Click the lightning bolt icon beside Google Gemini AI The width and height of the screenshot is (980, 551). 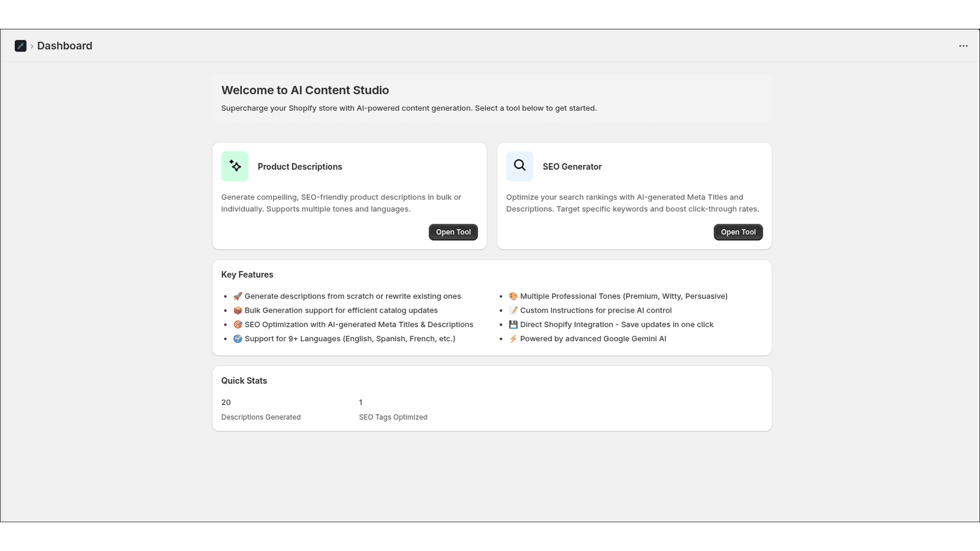(x=513, y=339)
